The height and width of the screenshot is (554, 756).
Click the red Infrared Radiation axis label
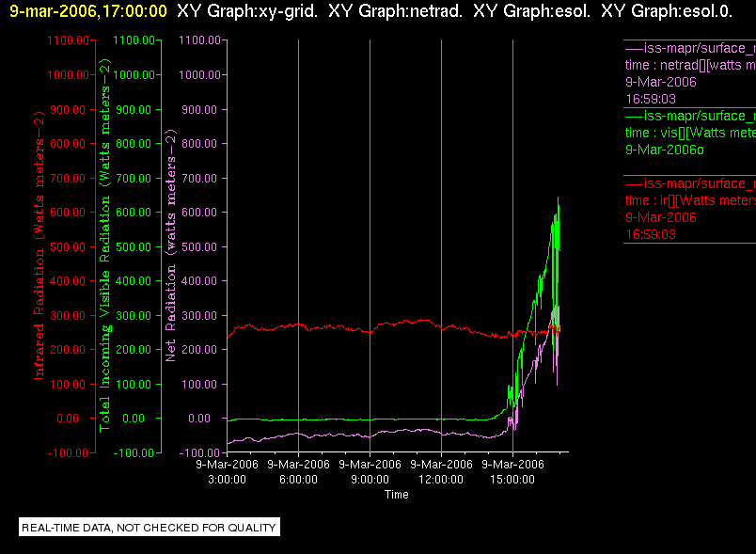[x=39, y=245]
